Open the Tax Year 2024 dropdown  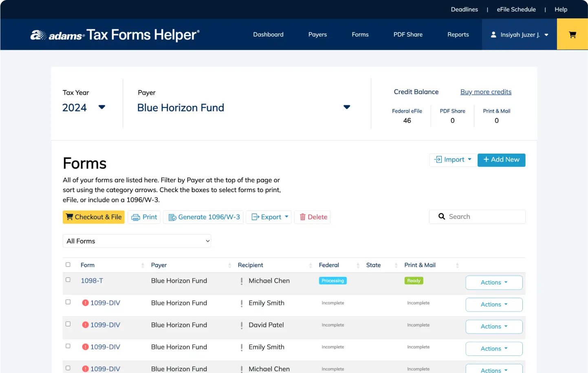coord(84,108)
